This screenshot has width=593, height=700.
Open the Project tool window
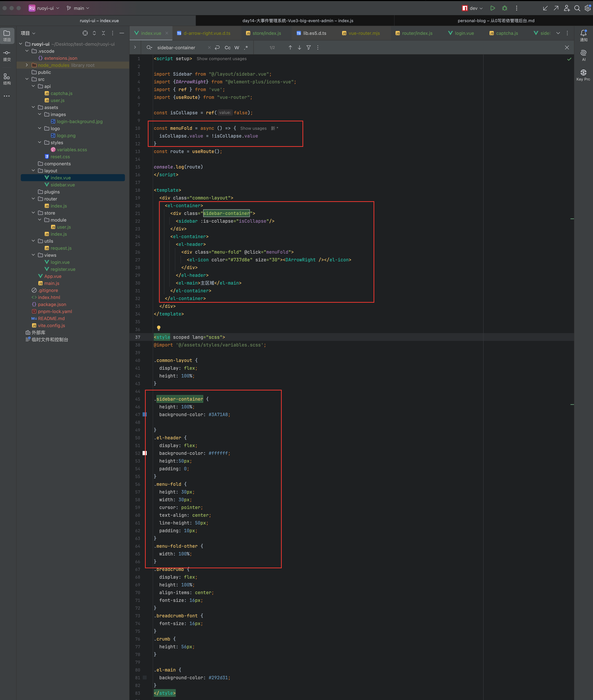[x=7, y=35]
